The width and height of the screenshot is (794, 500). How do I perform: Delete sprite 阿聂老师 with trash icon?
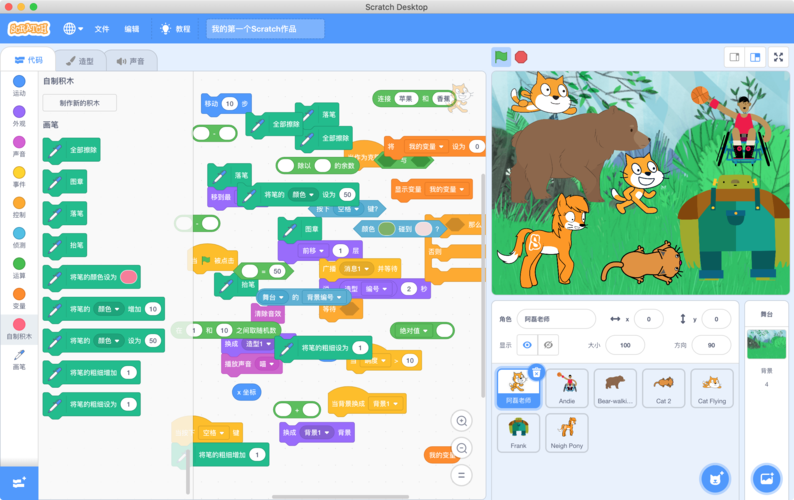[x=536, y=373]
